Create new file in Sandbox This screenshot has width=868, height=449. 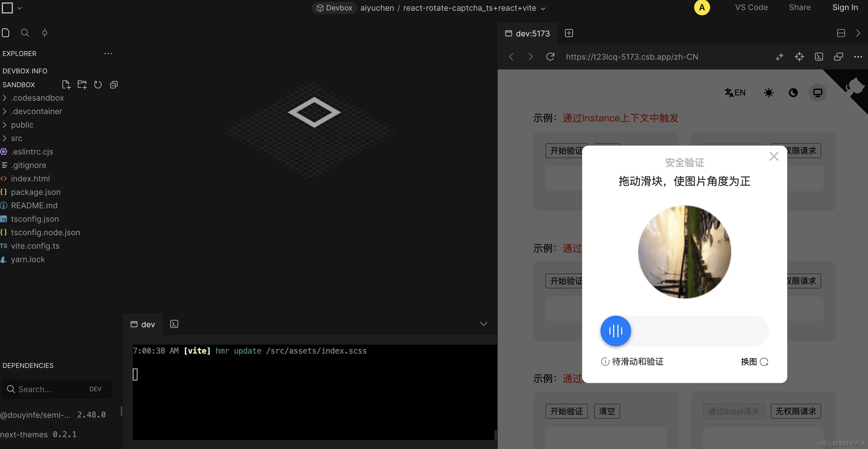coord(66,85)
